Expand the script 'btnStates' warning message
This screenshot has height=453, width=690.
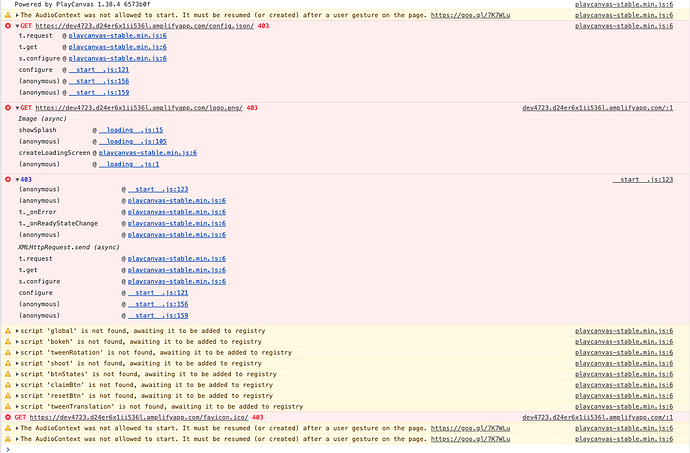18,374
